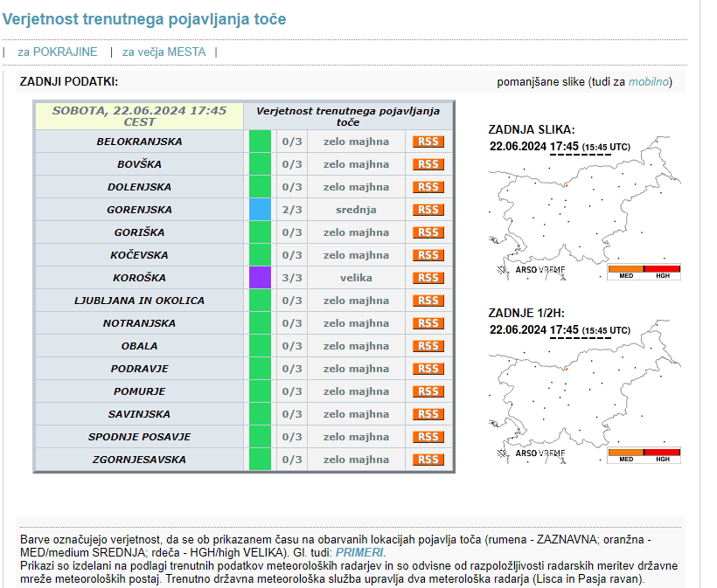
Task: Open RSS feed for Obala
Action: [x=428, y=346]
